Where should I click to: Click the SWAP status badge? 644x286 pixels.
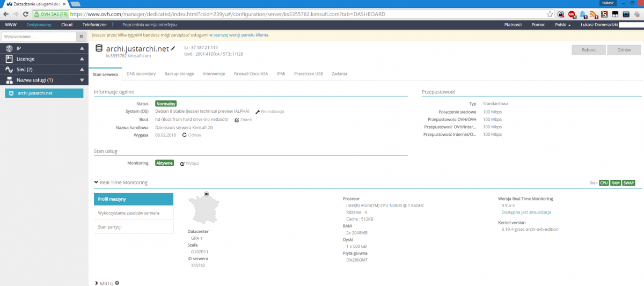[x=629, y=183]
